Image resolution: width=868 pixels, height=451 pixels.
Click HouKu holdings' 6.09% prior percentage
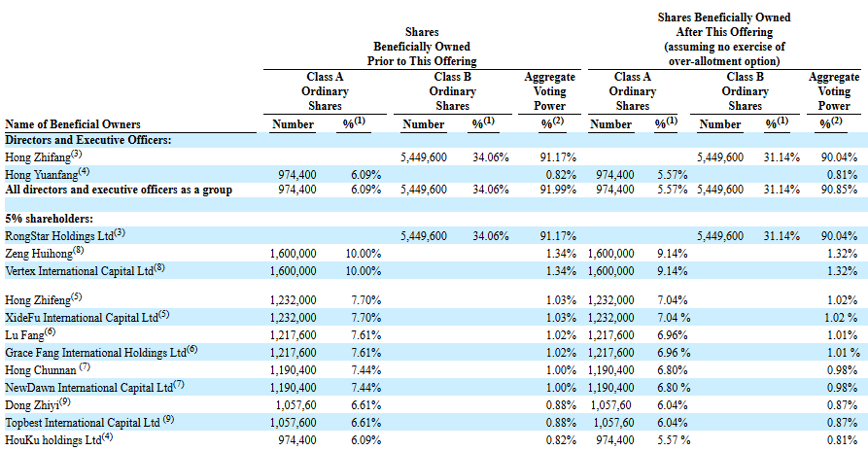(365, 440)
